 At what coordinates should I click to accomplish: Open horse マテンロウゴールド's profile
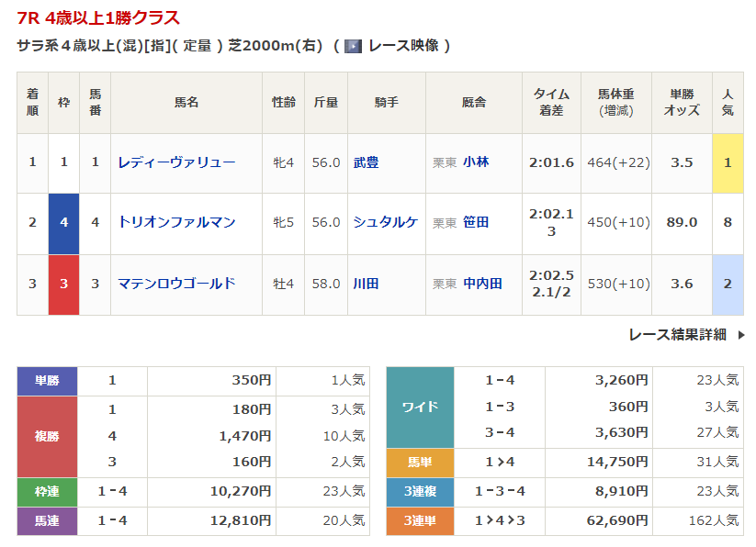tap(176, 284)
